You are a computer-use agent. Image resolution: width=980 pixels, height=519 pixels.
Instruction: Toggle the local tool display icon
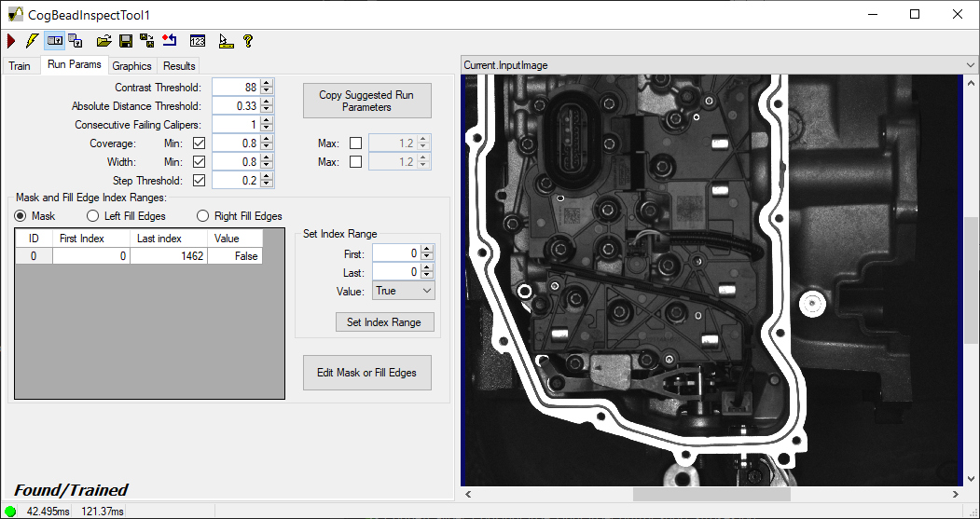[x=54, y=41]
